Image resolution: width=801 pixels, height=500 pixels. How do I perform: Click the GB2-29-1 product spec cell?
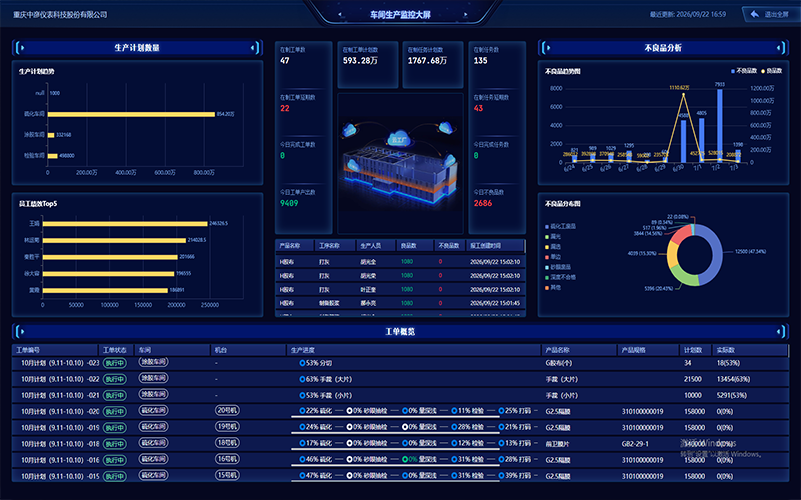pos(635,444)
